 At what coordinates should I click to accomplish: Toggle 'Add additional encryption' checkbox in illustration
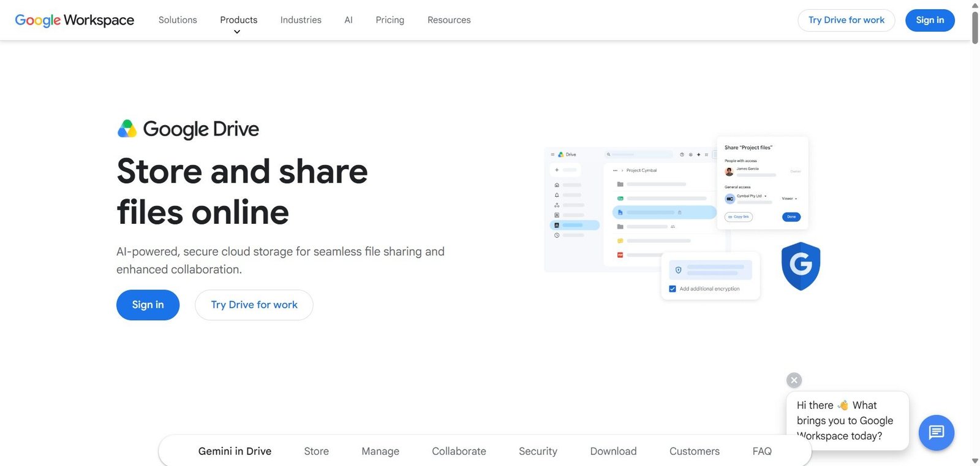[673, 289]
